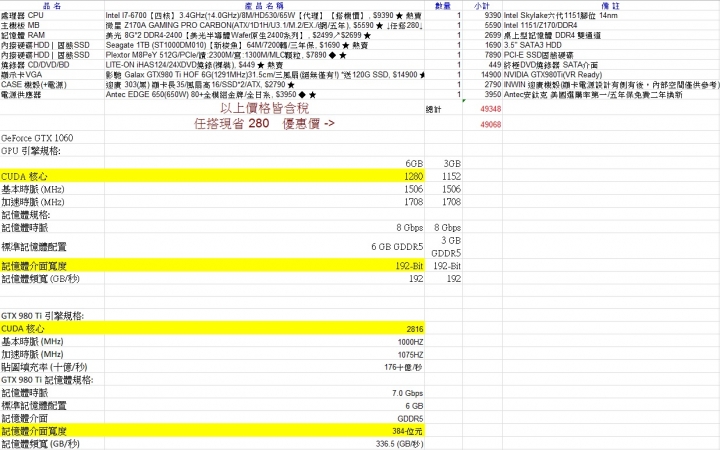Select the 6GB column heading cell
Image resolution: width=720 pixels, height=450 pixels.
coord(264,163)
